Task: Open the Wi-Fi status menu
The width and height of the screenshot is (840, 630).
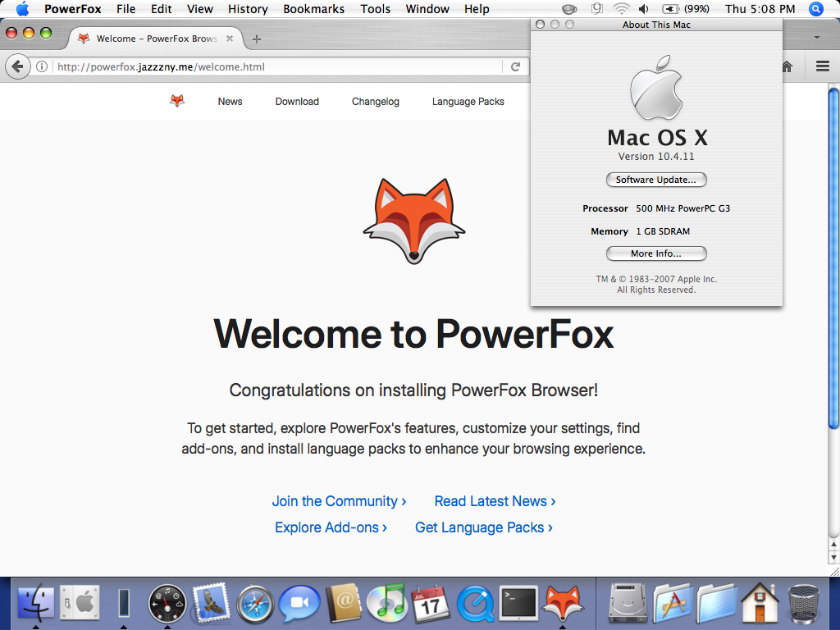Action: tap(622, 9)
